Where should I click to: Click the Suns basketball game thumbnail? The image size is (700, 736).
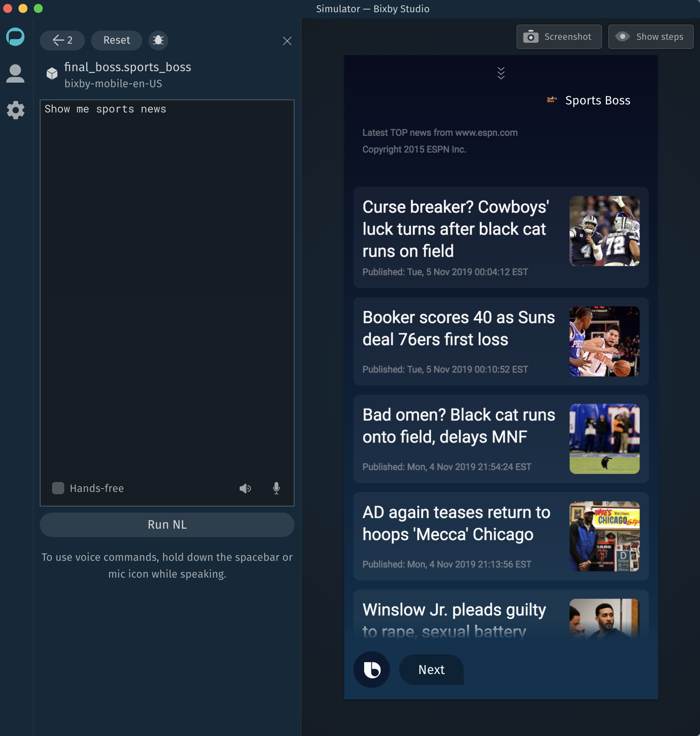pos(604,342)
